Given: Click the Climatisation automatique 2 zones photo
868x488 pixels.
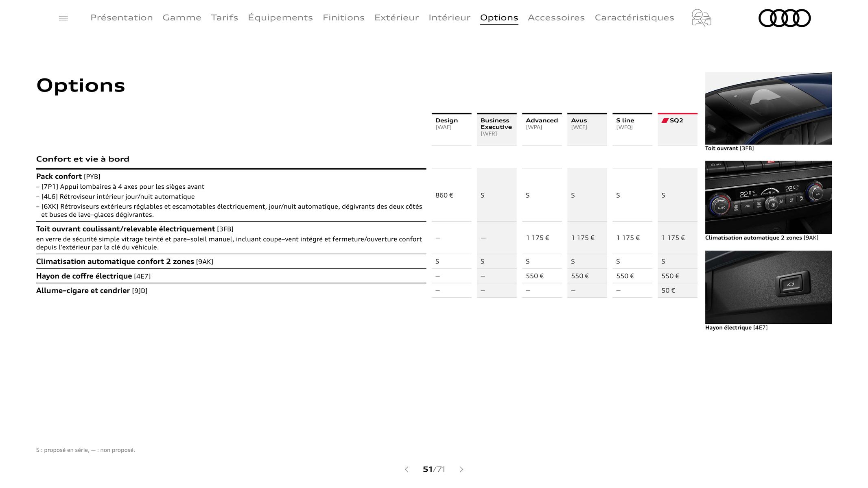Looking at the screenshot, I should [x=768, y=197].
